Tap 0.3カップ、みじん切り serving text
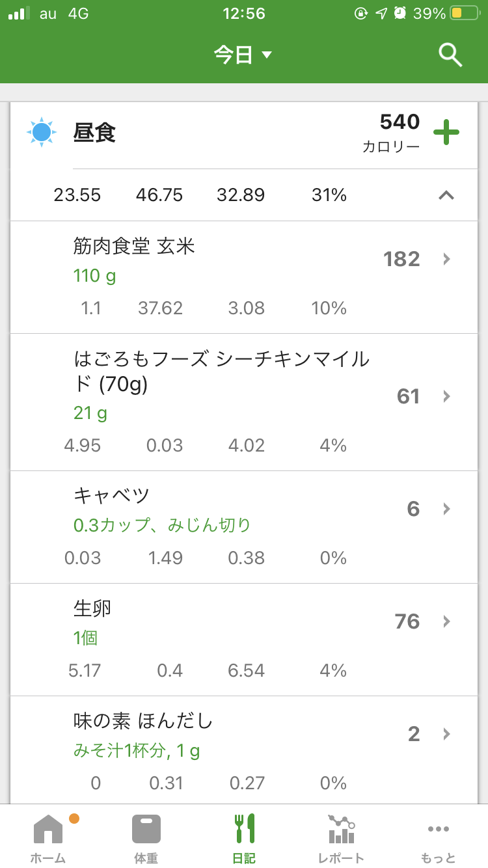 coord(162,525)
